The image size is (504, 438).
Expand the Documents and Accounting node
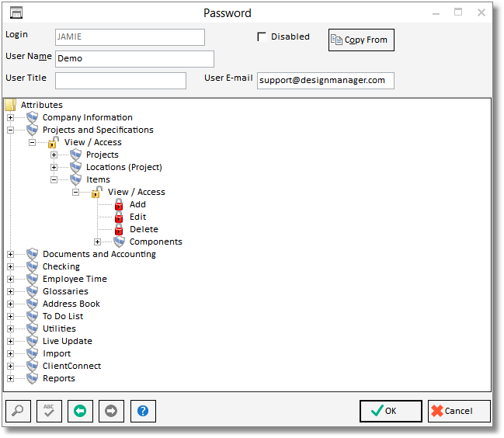coord(10,255)
